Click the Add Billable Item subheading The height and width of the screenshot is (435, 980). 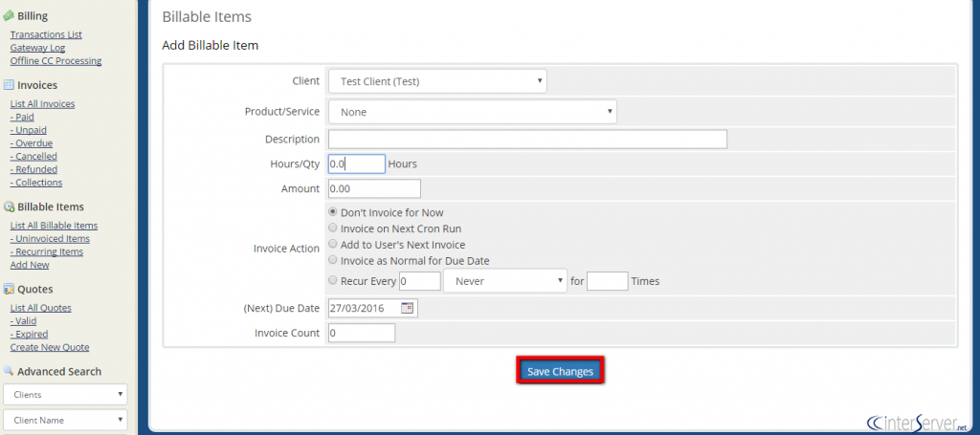210,46
